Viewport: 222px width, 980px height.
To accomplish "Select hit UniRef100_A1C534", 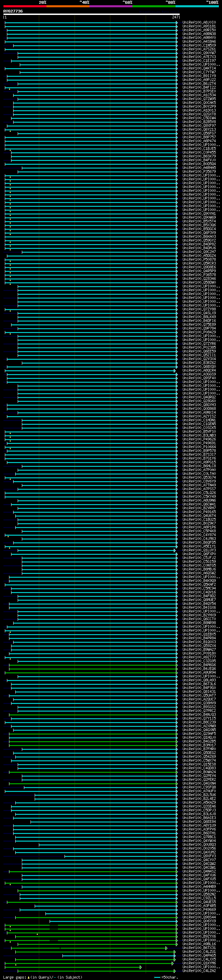I will (x=199, y=95).
